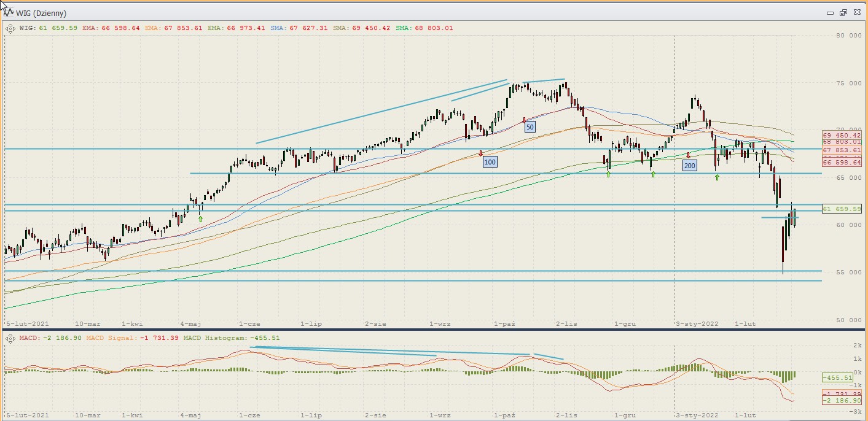This screenshot has width=868, height=421.
Task: Select the annotation box labeled 50
Action: pos(530,127)
